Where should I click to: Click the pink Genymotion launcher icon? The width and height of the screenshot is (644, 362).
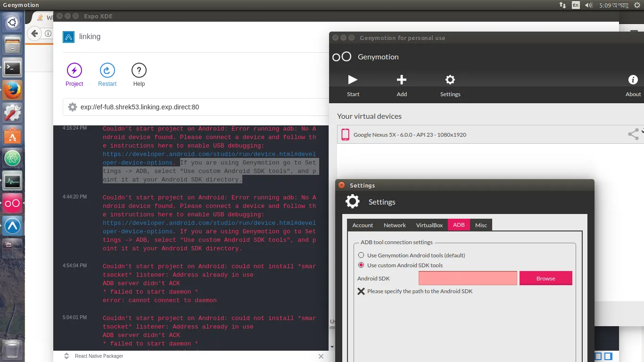click(x=12, y=203)
